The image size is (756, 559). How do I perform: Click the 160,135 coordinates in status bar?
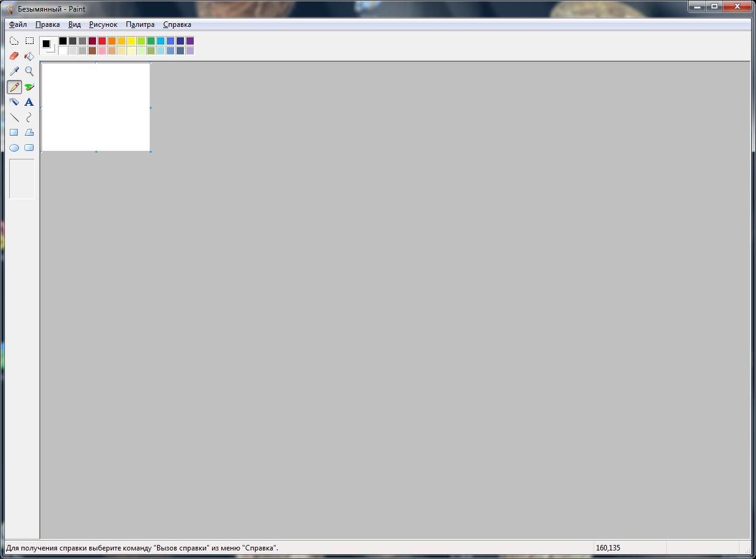pos(608,548)
